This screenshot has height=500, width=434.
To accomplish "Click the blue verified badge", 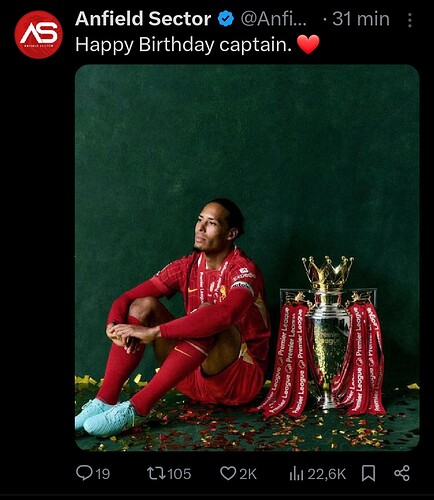I will pos(226,19).
